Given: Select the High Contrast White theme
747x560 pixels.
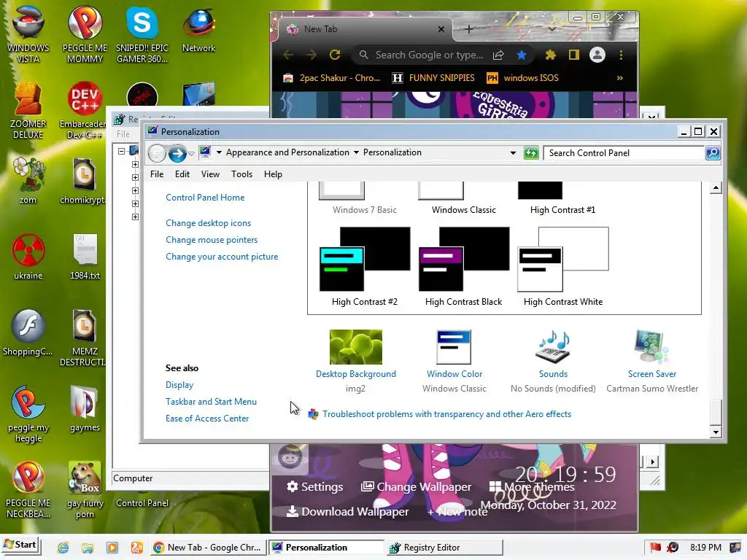Looking at the screenshot, I should click(x=563, y=267).
